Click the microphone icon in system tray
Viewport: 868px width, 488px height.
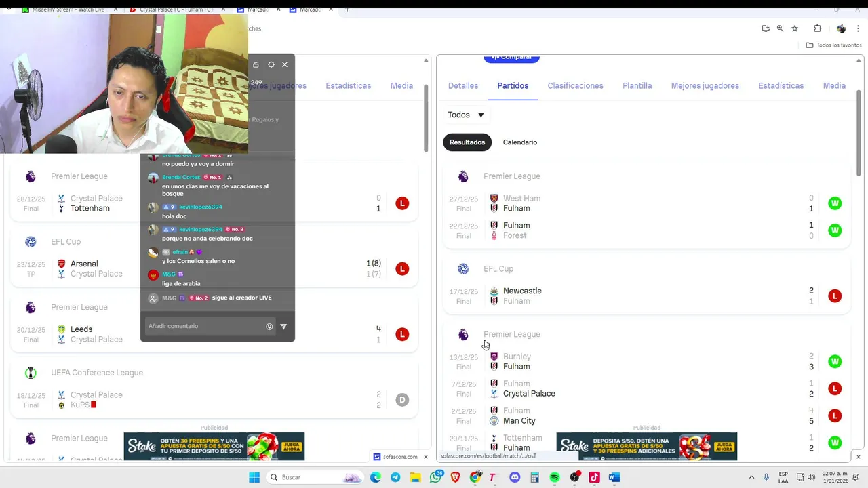[x=766, y=477]
